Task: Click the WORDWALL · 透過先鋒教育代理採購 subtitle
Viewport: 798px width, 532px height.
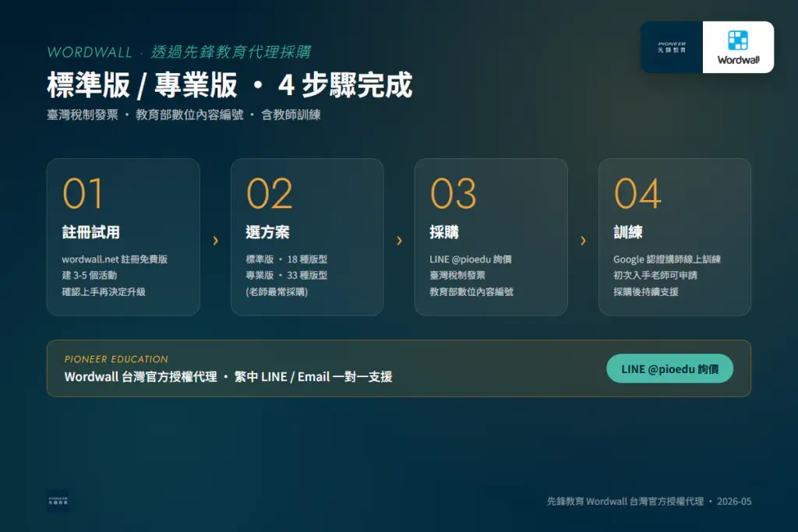Action: point(179,52)
